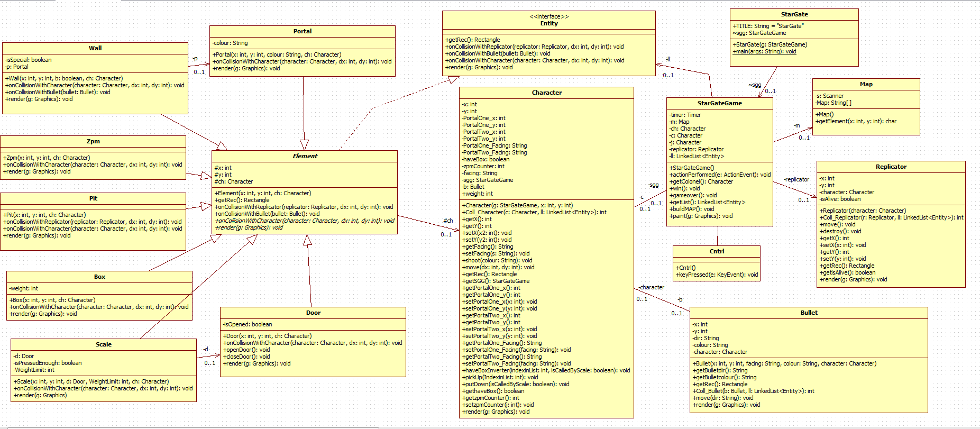
Task: Click +TITLE: String = "StarGate" attribute
Action: pyautogui.click(x=768, y=26)
